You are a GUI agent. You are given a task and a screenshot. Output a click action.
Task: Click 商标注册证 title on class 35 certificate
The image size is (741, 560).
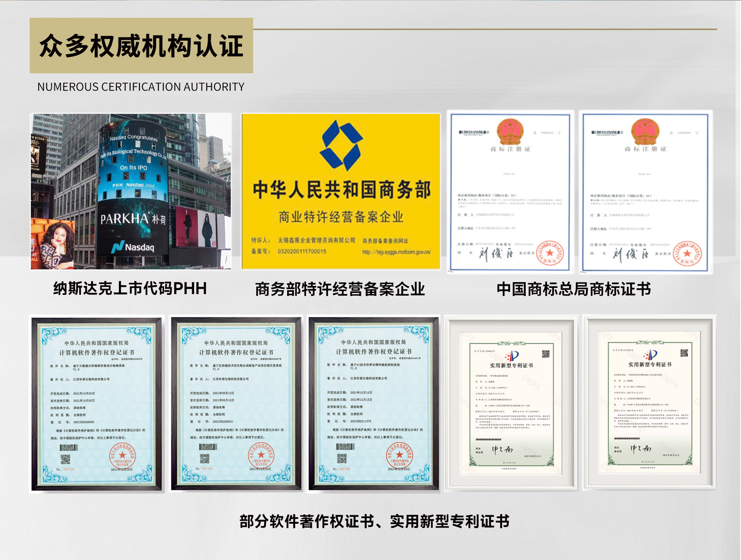click(510, 149)
